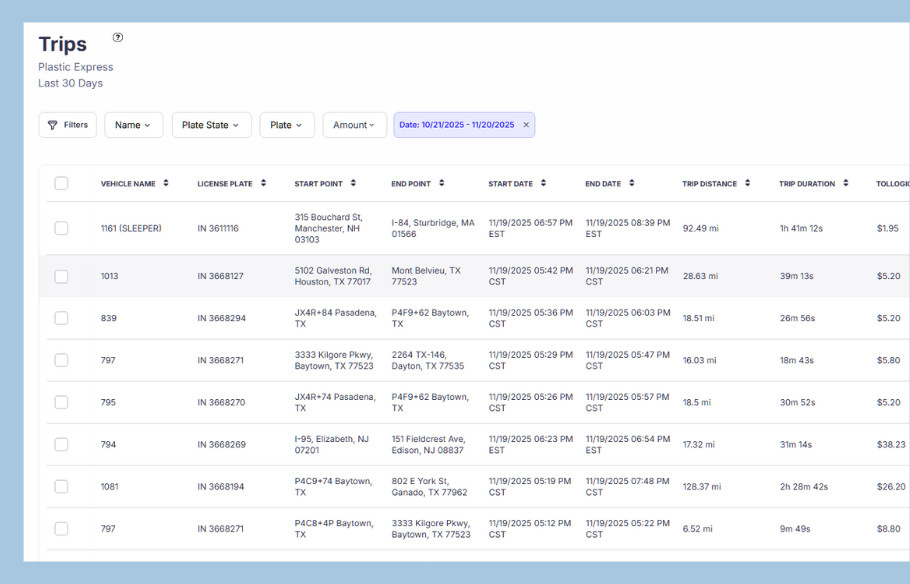This screenshot has width=910, height=584.
Task: Sort by Trip Duration column arrows
Action: 845,183
